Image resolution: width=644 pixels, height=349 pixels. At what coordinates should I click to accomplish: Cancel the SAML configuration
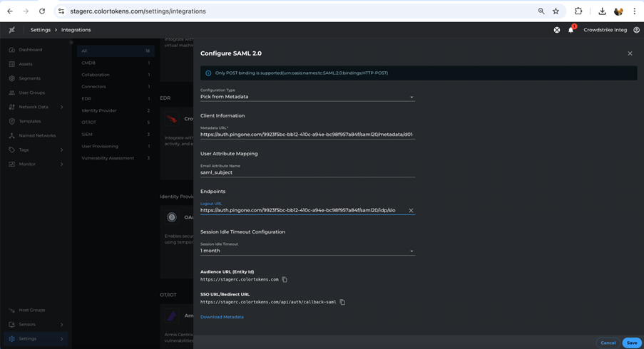[608, 343]
